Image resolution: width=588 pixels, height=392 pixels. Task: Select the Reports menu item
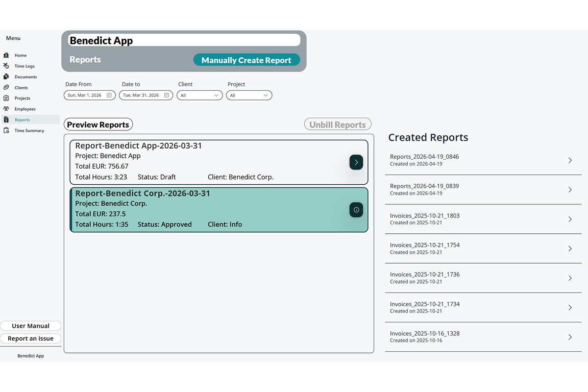coord(30,120)
